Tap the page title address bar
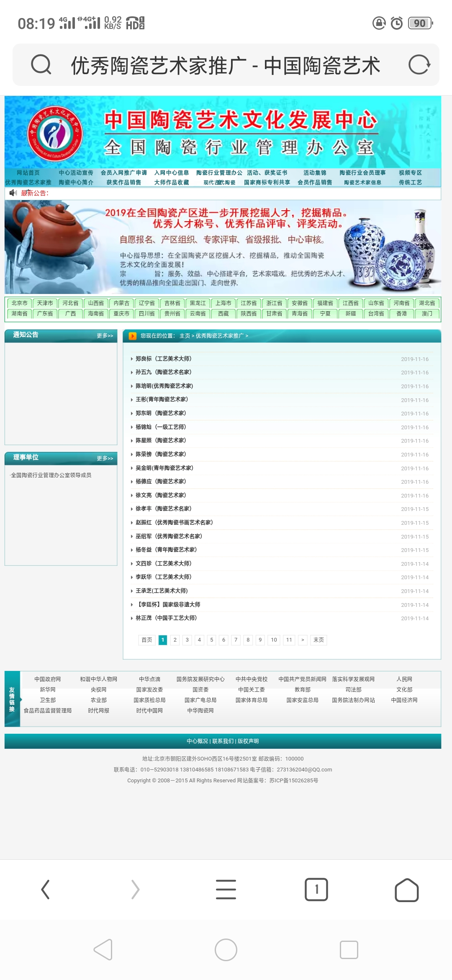 226,65
